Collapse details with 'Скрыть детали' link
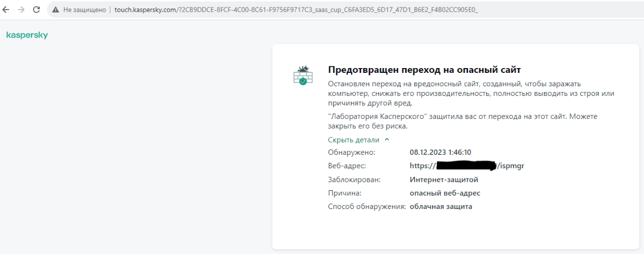This screenshot has height=254, width=644. (354, 140)
